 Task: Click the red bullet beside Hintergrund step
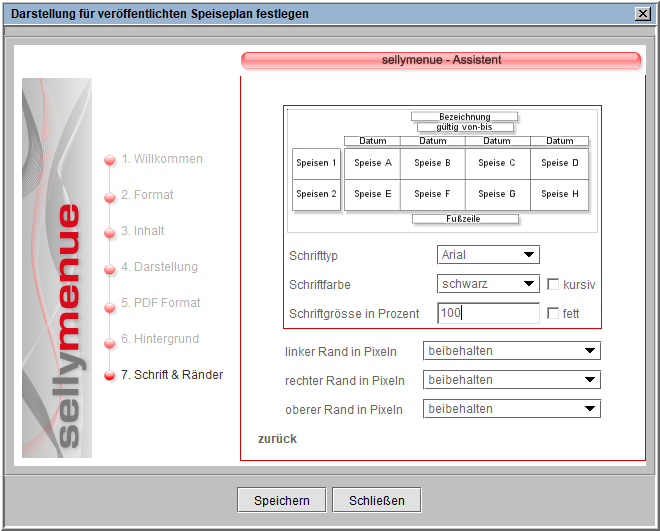(110, 340)
